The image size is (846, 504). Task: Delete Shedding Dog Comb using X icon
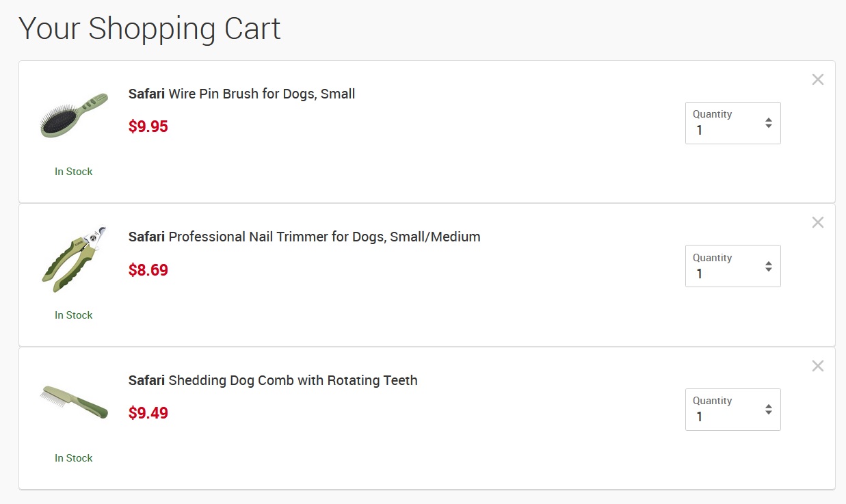[x=817, y=366]
